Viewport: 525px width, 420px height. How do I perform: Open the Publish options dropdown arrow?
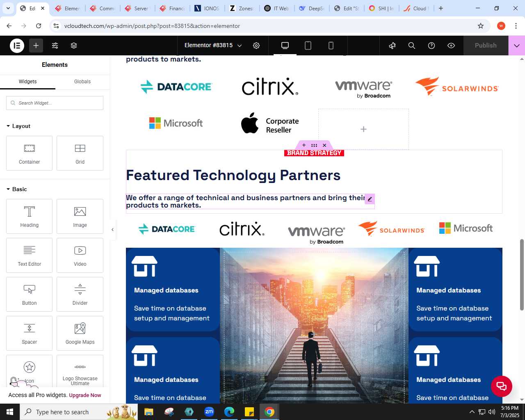tap(517, 46)
